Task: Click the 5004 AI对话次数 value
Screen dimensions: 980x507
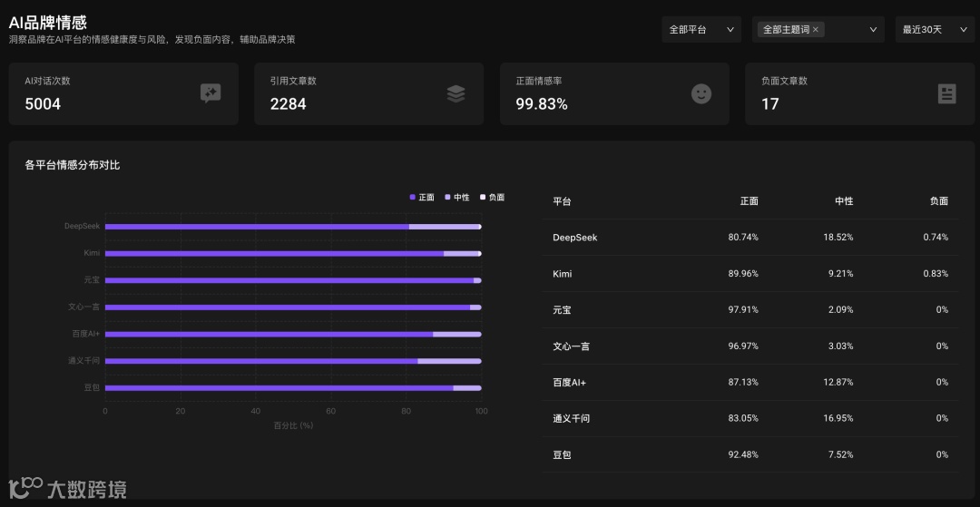Action: click(44, 103)
